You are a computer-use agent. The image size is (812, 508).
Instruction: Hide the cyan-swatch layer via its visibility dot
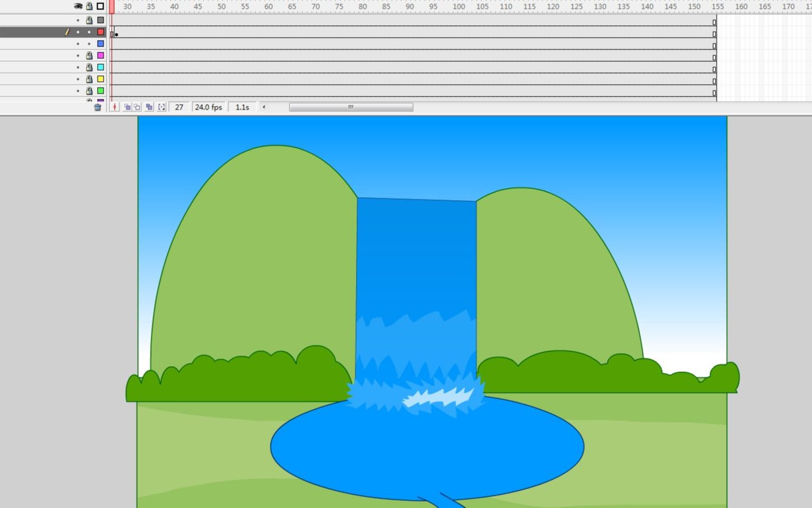coord(78,67)
